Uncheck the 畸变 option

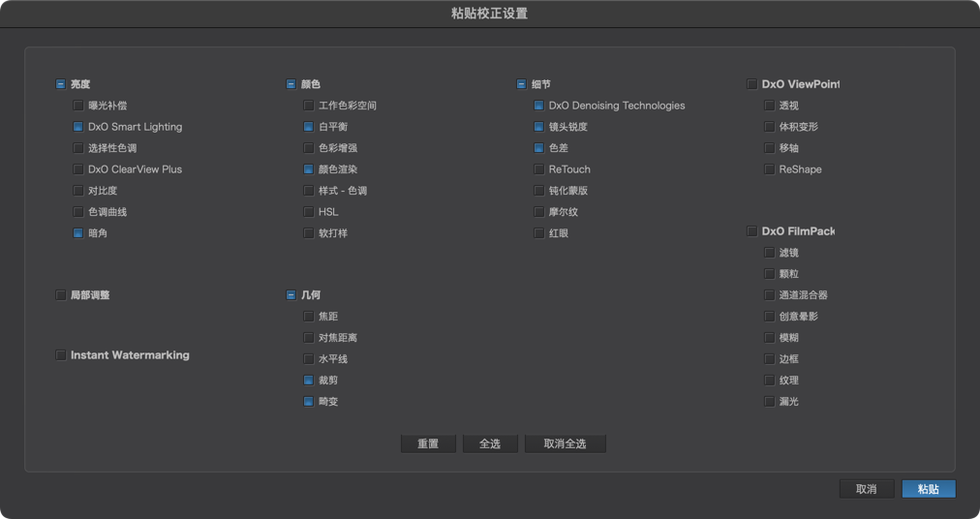pos(309,402)
